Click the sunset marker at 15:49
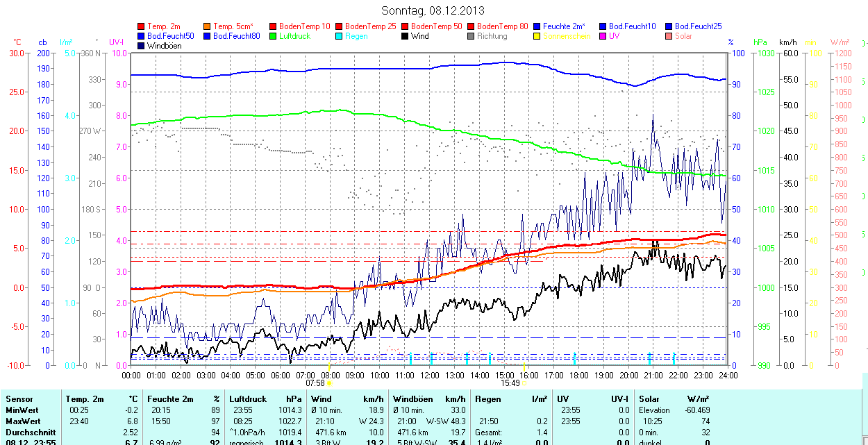The height and width of the screenshot is (445, 868). point(524,383)
